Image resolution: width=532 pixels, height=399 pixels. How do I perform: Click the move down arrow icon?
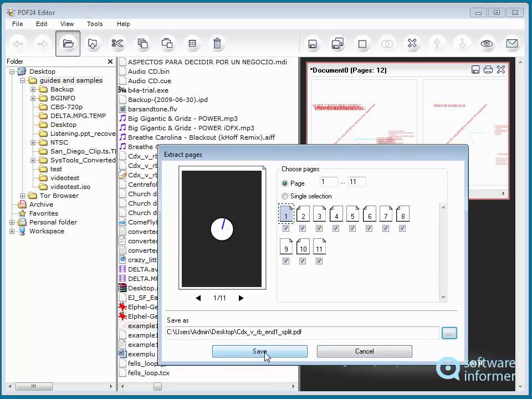pyautogui.click(x=462, y=44)
